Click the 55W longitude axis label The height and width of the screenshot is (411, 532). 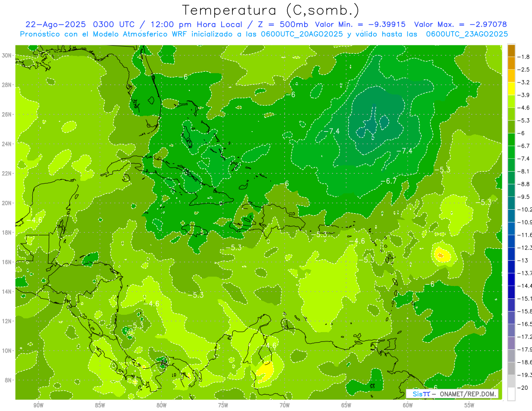point(469,405)
